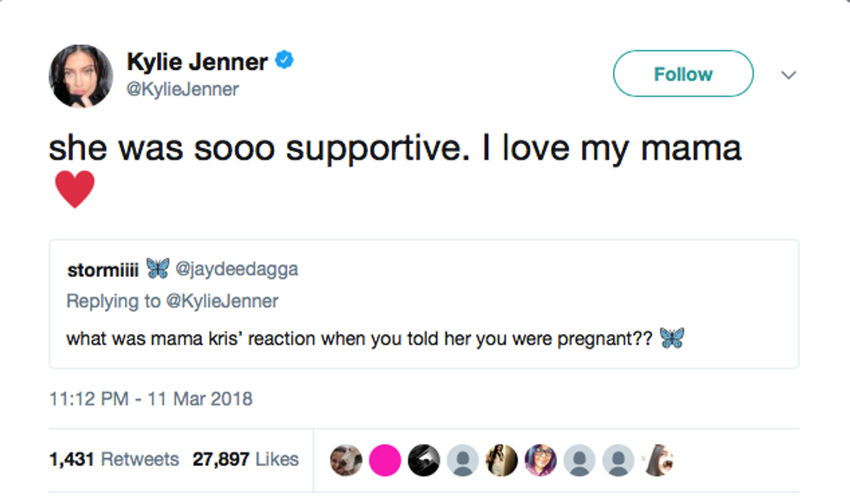This screenshot has height=504, width=850.
Task: Click Kylie Jenner's profile avatar
Action: coord(81,75)
